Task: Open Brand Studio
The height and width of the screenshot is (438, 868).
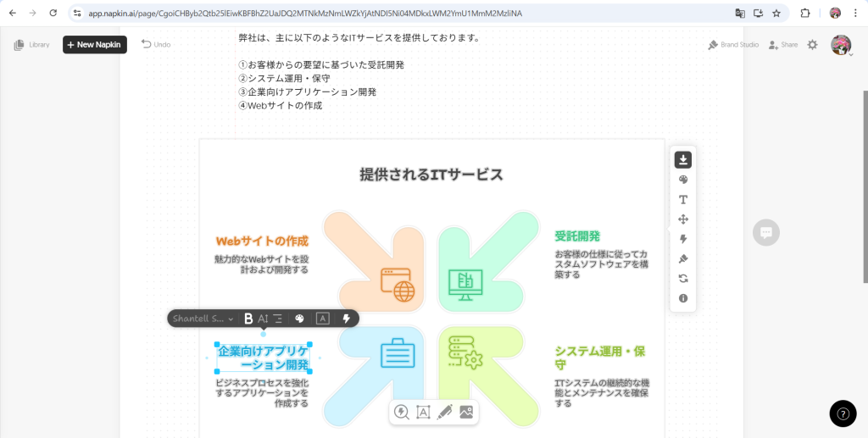Action: (733, 45)
